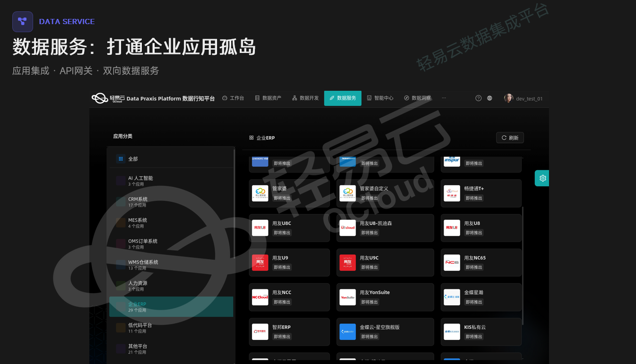Image resolution: width=636 pixels, height=364 pixels.
Task: Choose the WMS仓储系统 category
Action: 143,264
